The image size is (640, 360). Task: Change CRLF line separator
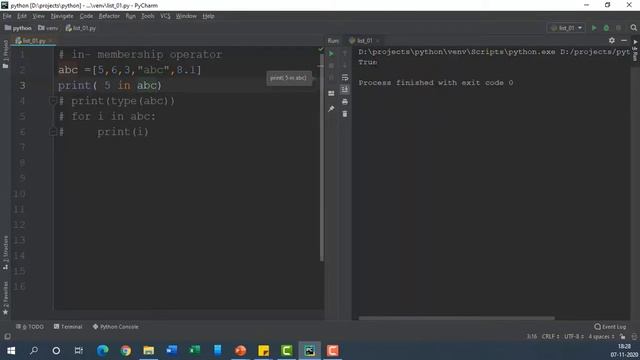(x=550, y=337)
